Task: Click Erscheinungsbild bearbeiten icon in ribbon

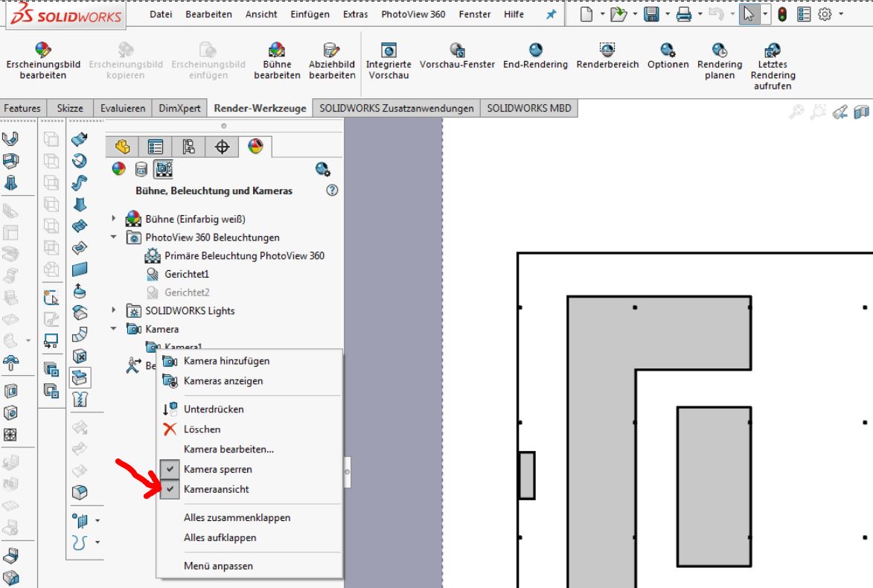Action: [x=43, y=50]
